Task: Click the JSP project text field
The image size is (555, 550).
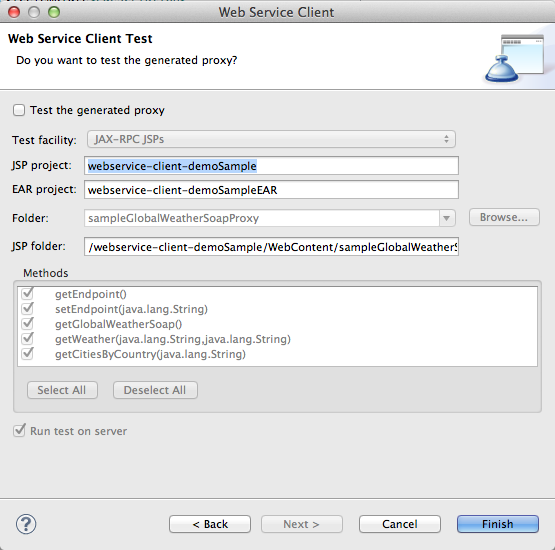Action: 271,166
